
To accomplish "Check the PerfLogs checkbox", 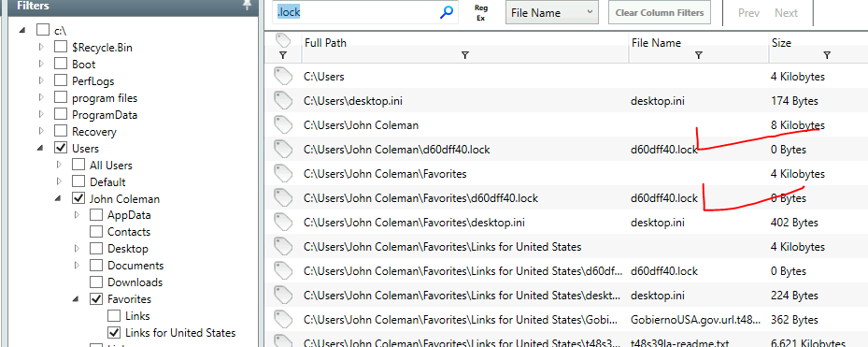I will pos(61,81).
